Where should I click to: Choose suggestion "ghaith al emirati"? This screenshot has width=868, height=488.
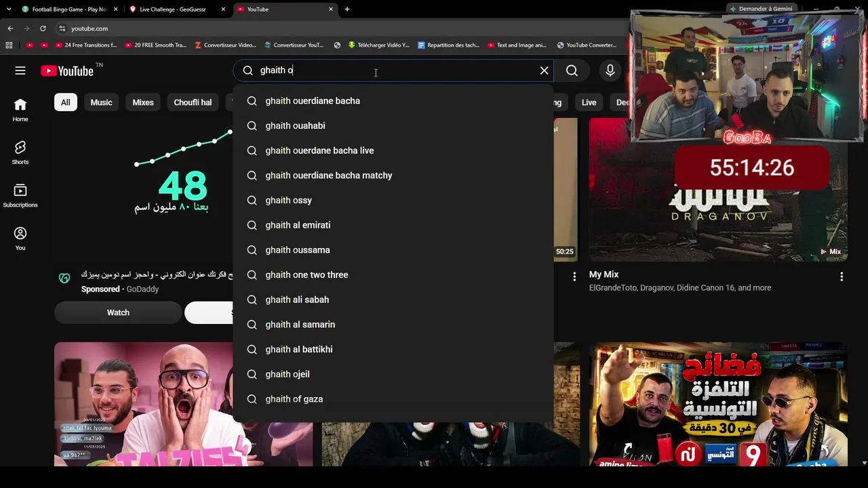coord(393,225)
